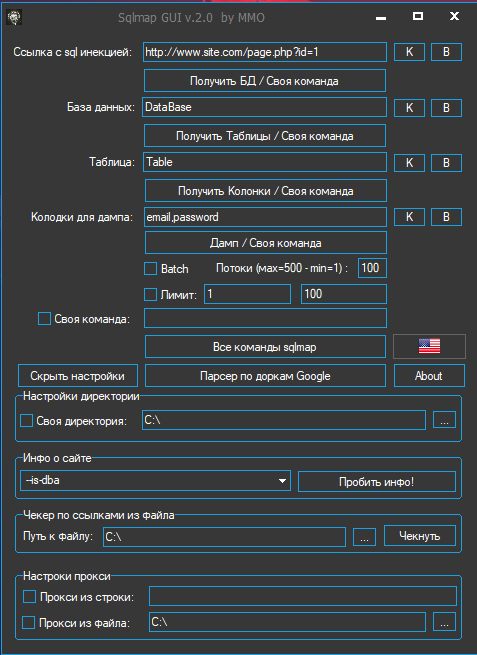Click B button next to SQL injection link
The width and height of the screenshot is (477, 655).
coord(446,52)
